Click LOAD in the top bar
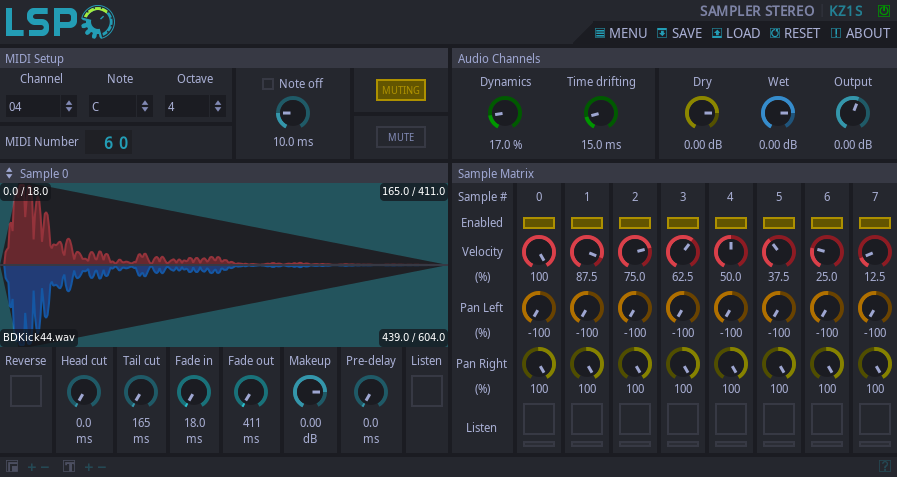 click(x=736, y=33)
